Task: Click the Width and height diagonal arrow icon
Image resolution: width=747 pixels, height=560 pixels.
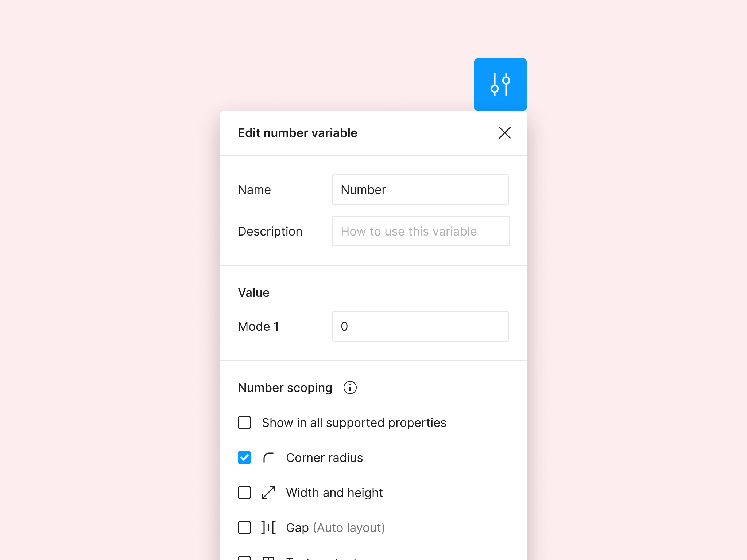Action: coord(268,493)
